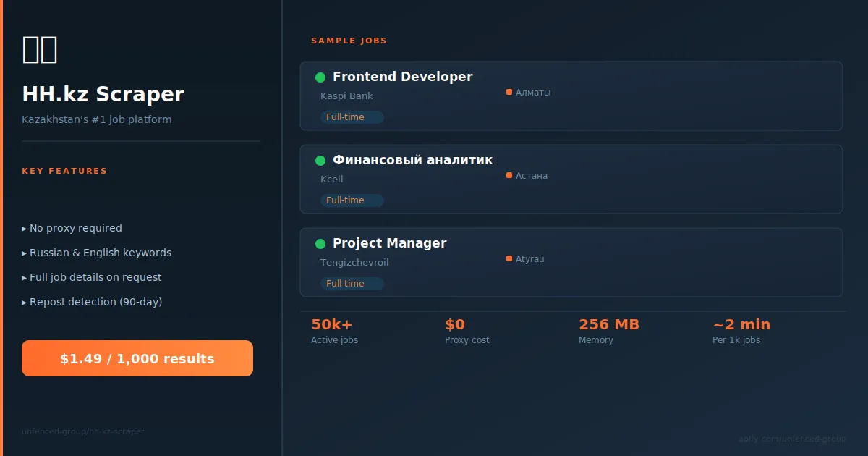Click the Repost detection (90-day) feature
The width and height of the screenshot is (868, 456).
pos(92,302)
